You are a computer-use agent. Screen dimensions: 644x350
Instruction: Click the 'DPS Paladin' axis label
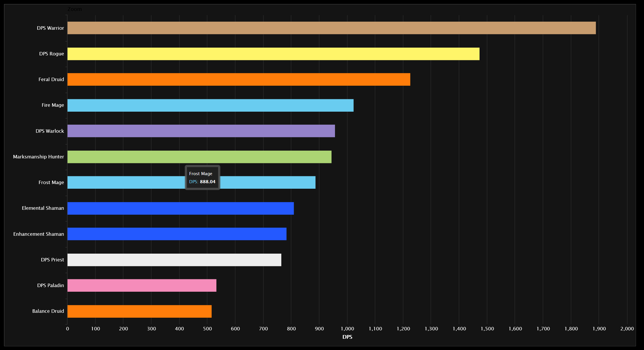(51, 285)
